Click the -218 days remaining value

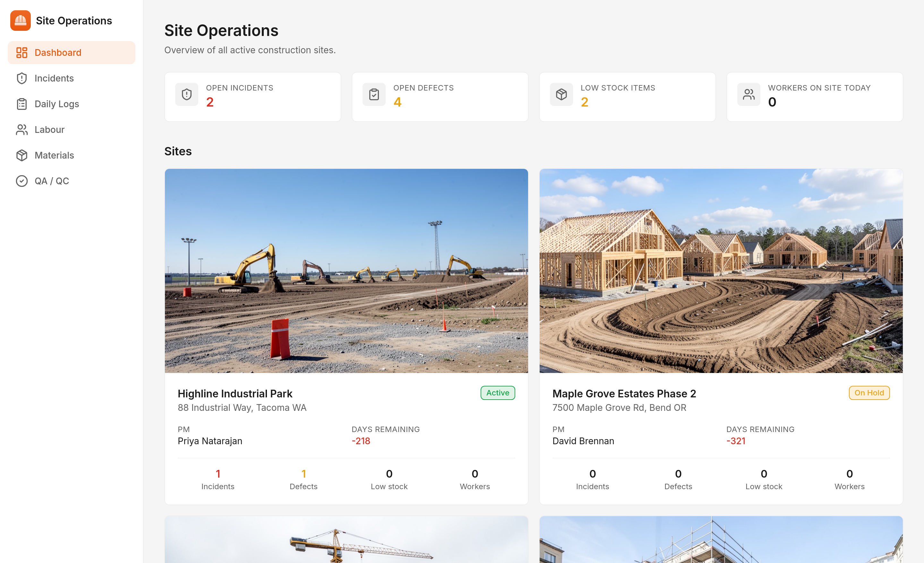pyautogui.click(x=361, y=441)
